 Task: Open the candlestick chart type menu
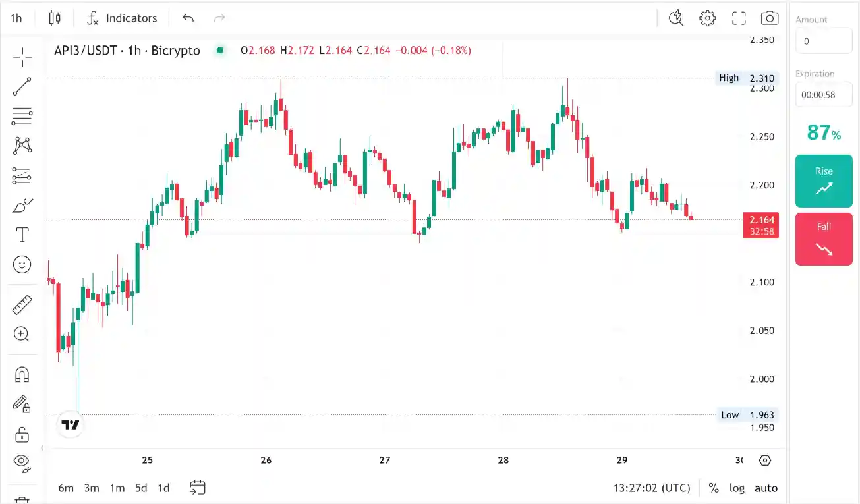55,18
